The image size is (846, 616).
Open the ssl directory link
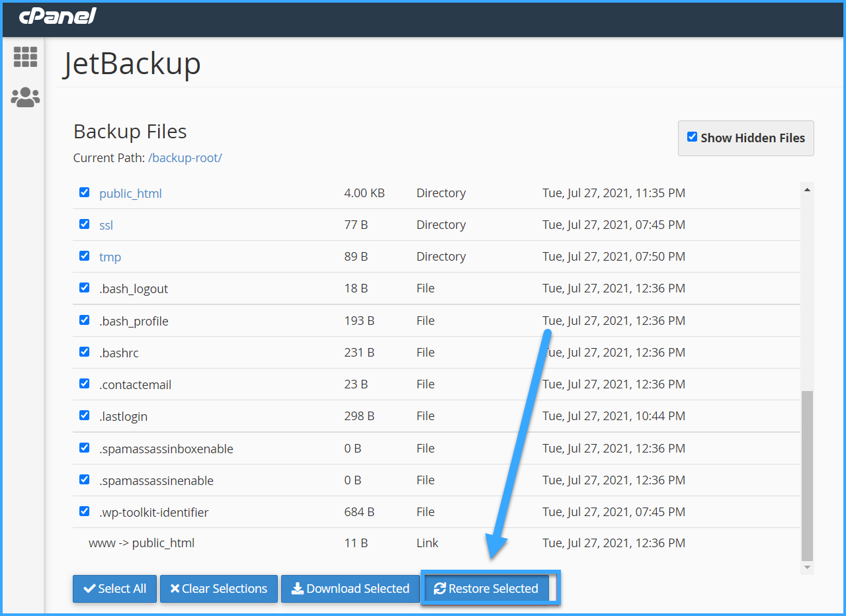click(106, 225)
